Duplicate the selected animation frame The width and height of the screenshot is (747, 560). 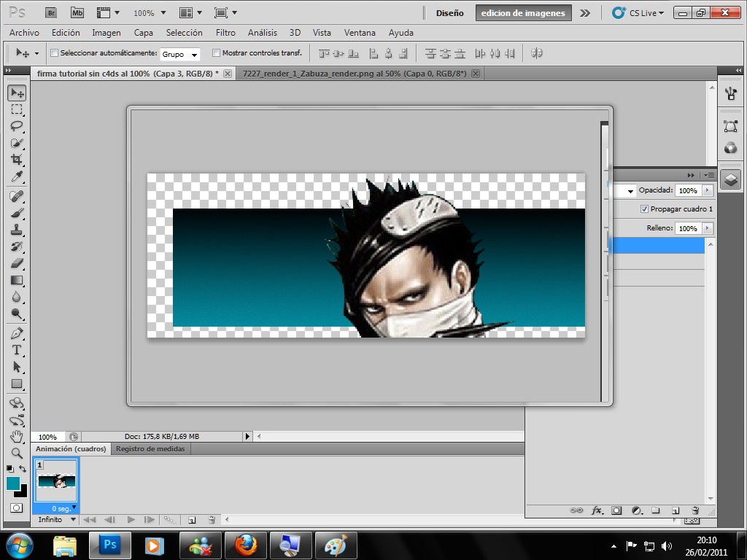[x=192, y=520]
